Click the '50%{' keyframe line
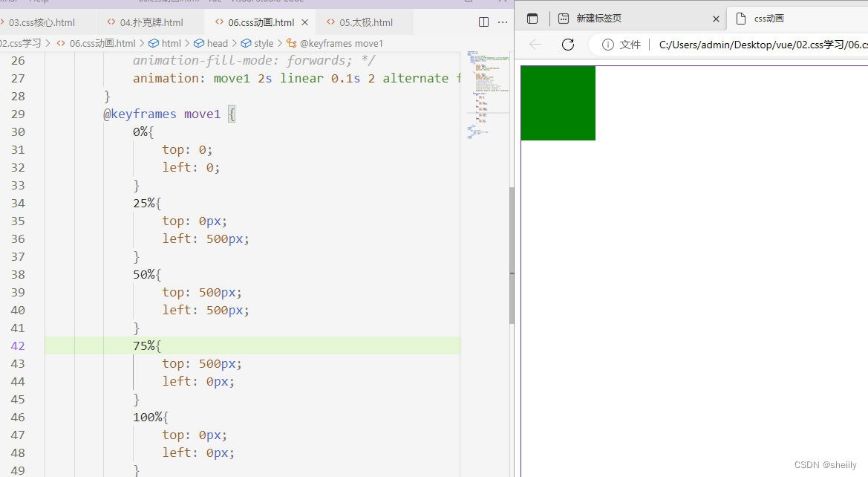The height and width of the screenshot is (477, 868). [x=147, y=274]
